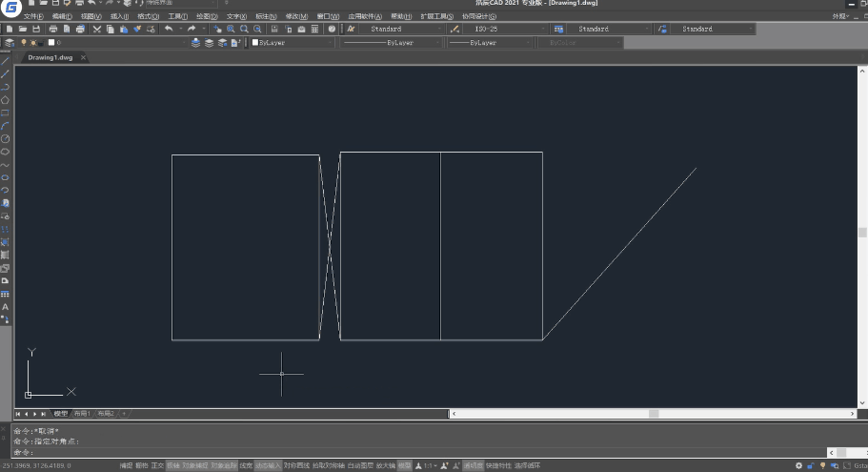Image resolution: width=868 pixels, height=472 pixels.
Task: Select the Spline tool in left toolbar
Action: click(5, 165)
